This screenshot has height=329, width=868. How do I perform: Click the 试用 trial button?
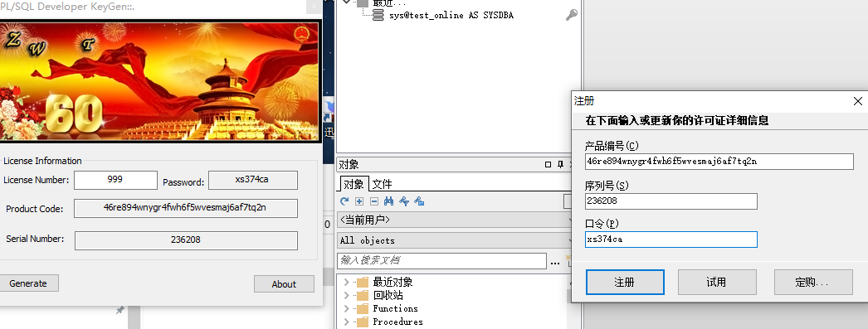(717, 282)
